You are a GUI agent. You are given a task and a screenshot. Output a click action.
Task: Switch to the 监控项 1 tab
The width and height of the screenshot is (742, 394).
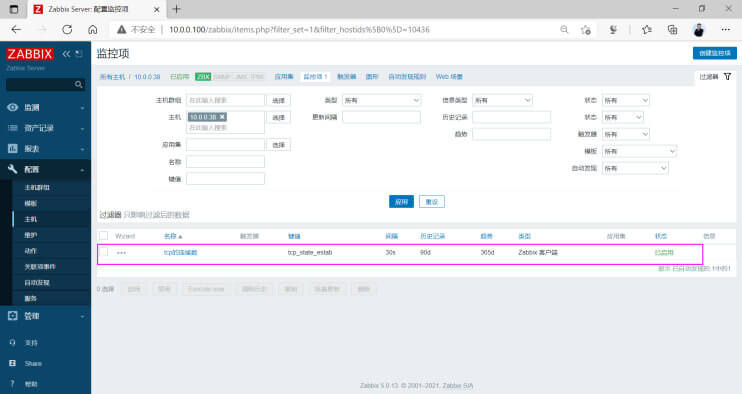pyautogui.click(x=315, y=77)
